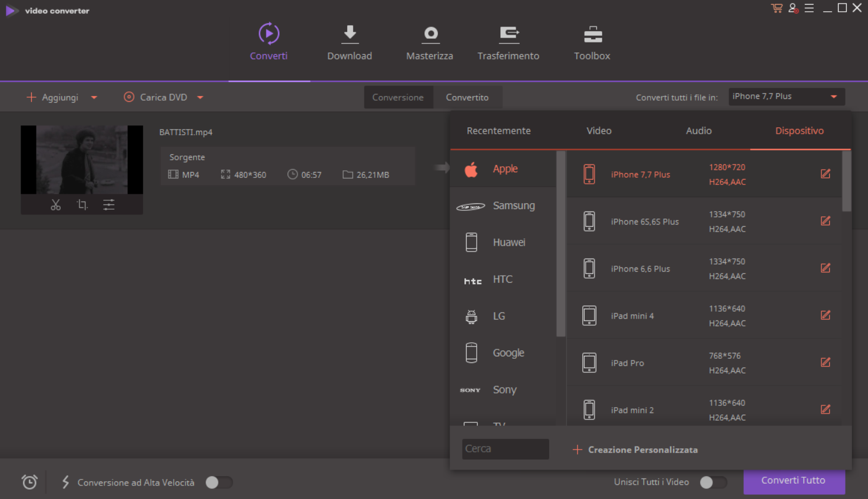Choose the iPhone 6,6 Plus preset

pyautogui.click(x=704, y=269)
